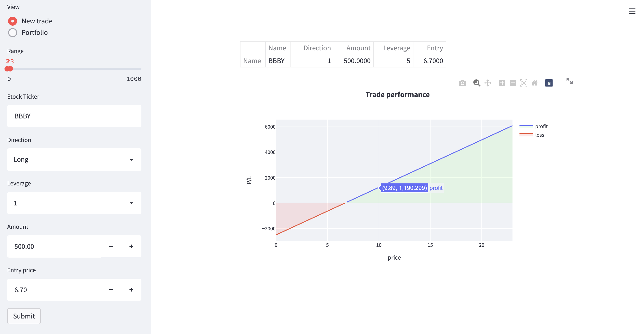Download the chart as a PNG image
Image resolution: width=644 pixels, height=334 pixels.
(x=463, y=83)
